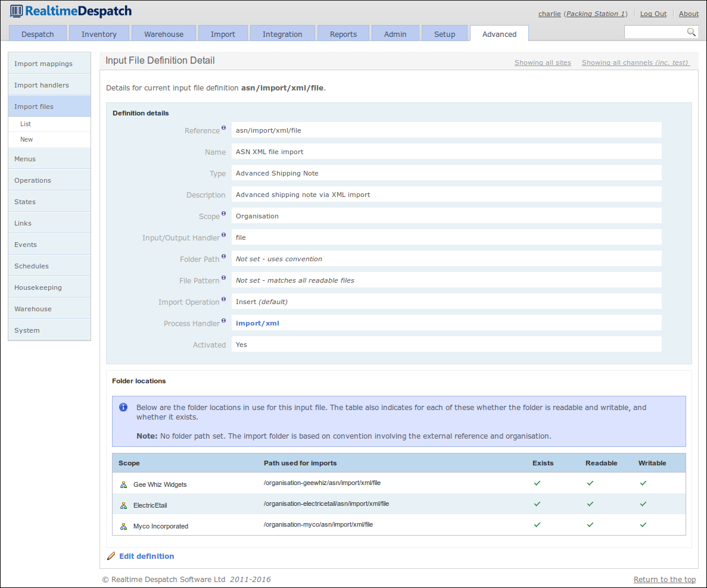Click path /organisation-electricetail/asn/import/xml/file

pos(326,503)
